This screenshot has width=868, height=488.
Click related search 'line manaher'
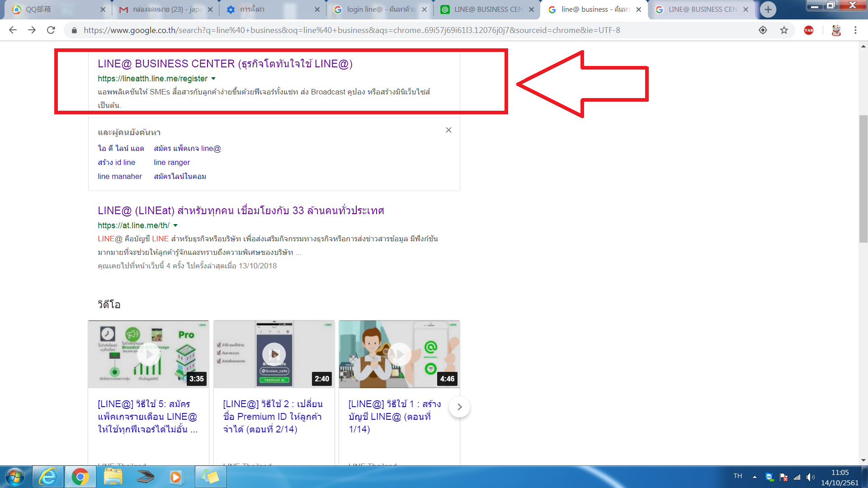120,176
